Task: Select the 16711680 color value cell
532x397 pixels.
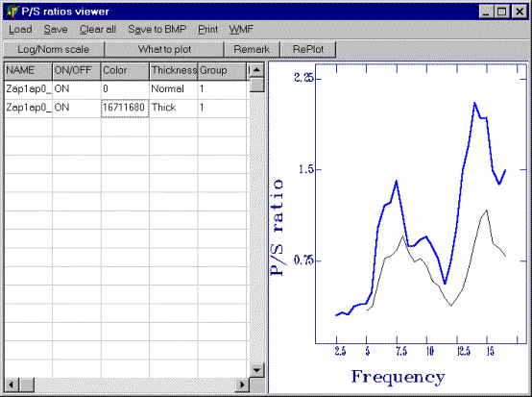Action: [125, 108]
